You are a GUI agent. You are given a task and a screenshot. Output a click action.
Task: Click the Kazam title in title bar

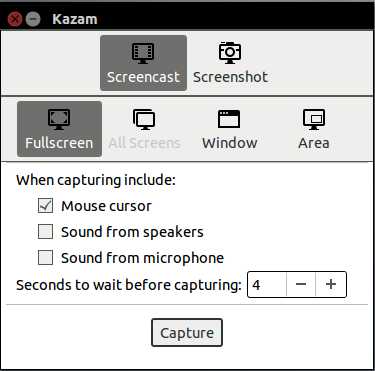point(75,19)
